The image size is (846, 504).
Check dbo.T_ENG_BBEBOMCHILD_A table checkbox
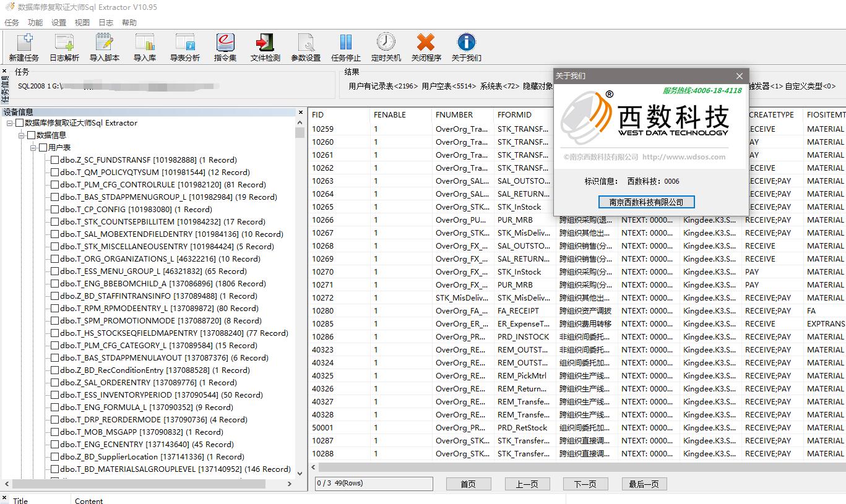click(x=54, y=284)
